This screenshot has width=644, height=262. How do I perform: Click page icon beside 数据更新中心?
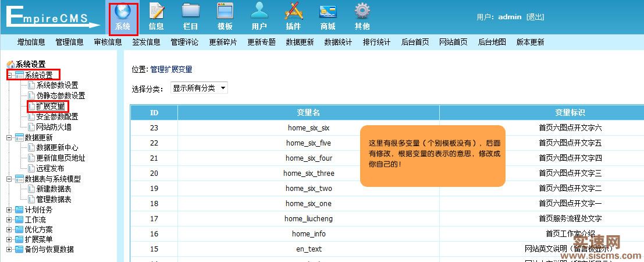point(31,148)
